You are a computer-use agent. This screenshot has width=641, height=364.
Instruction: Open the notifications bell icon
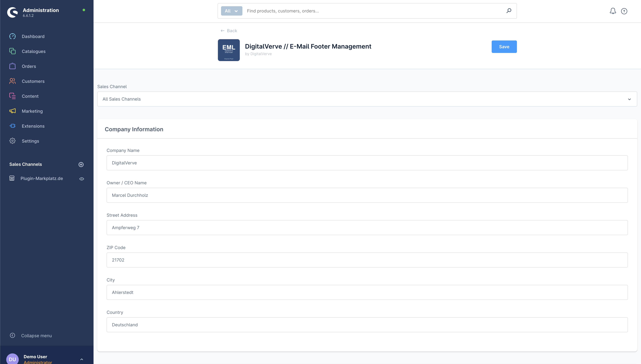pyautogui.click(x=612, y=11)
